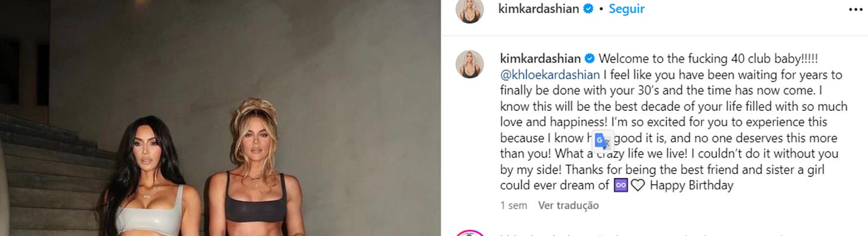Click the purple infinity emoji in caption
Viewport: 868px width, 236px height.
[621, 185]
